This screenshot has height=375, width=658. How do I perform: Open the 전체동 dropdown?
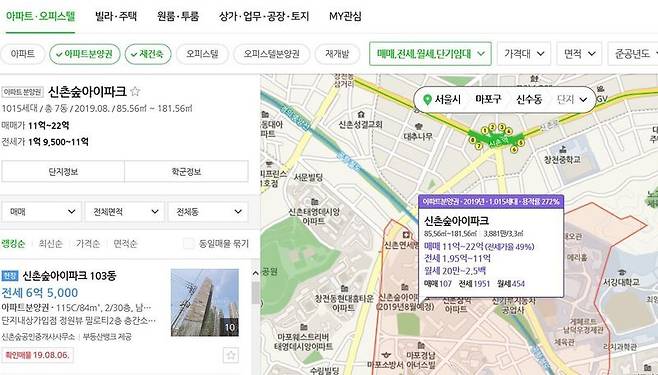208,212
